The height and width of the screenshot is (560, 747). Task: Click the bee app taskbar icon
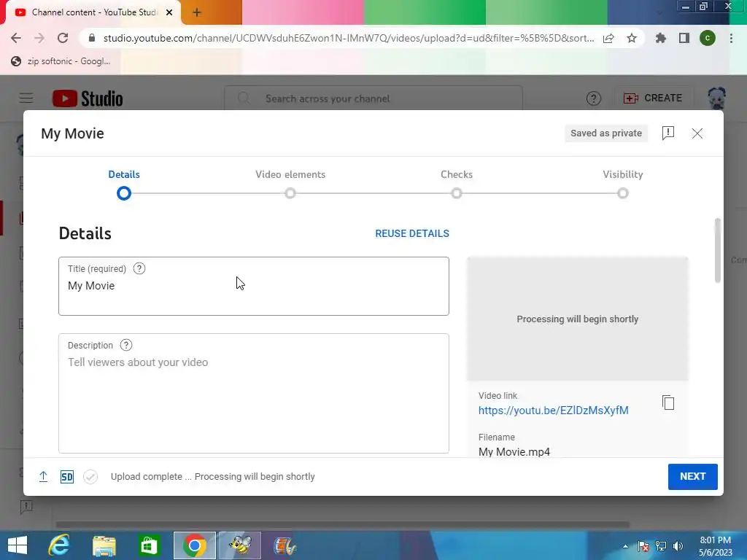coord(239,545)
